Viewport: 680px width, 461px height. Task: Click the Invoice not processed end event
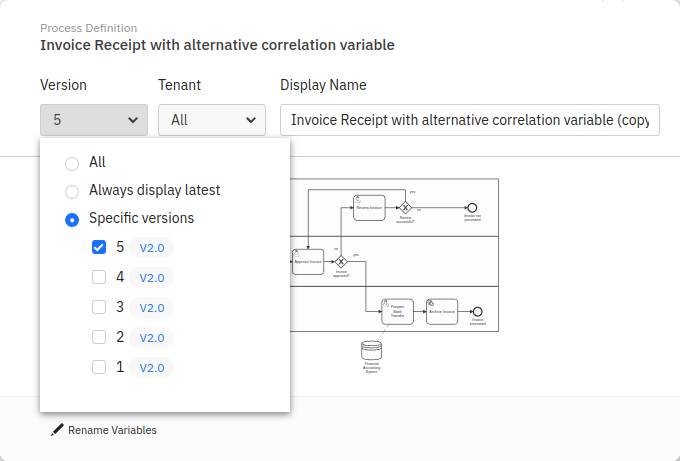click(472, 208)
